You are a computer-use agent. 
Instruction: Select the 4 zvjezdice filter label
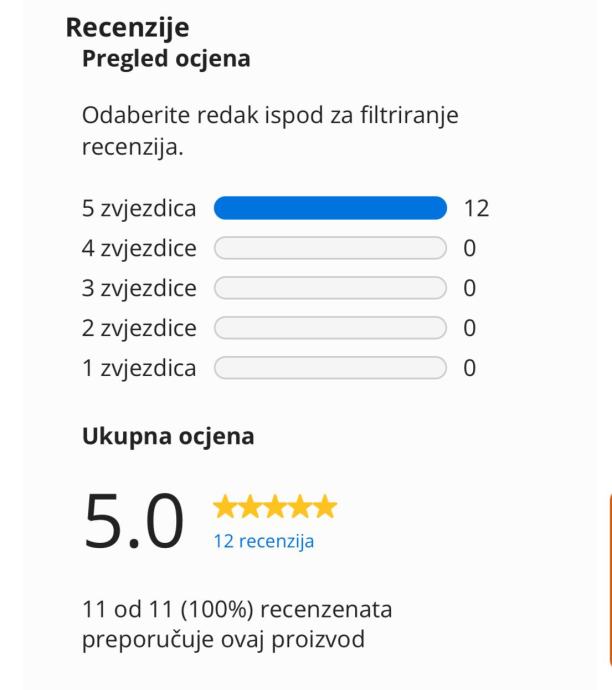(140, 248)
